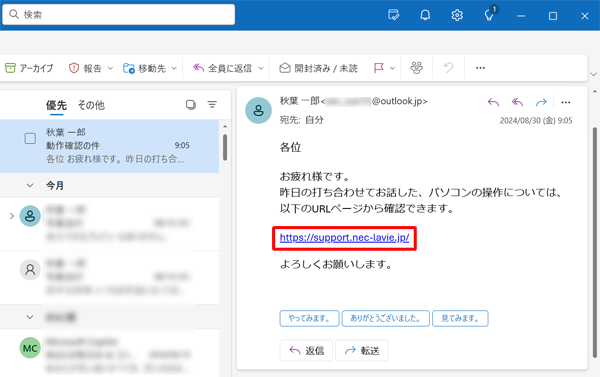Open toolbar more options (…)
This screenshot has width=600, height=377.
480,68
